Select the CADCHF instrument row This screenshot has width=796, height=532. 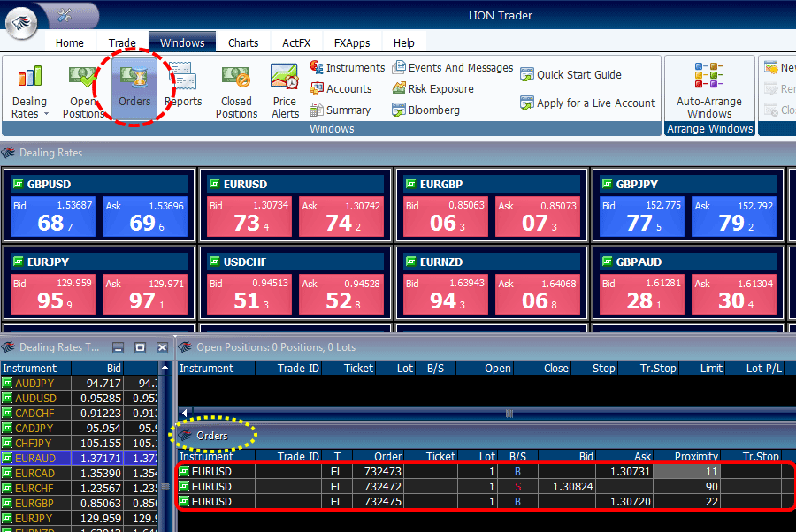[80, 414]
